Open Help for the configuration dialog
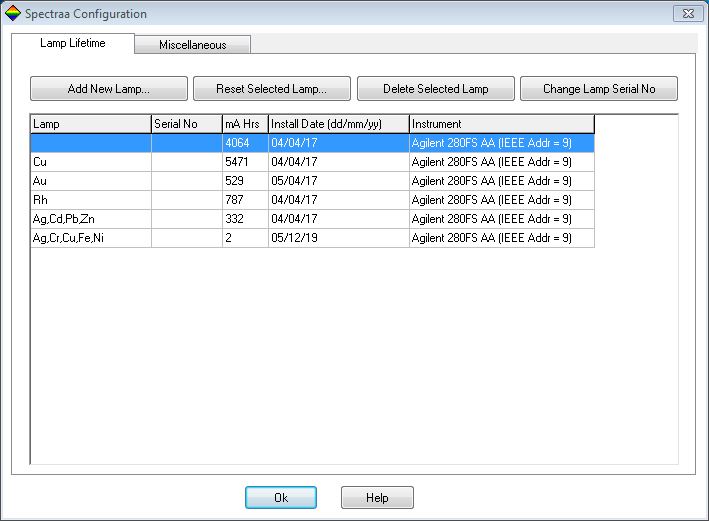Image resolution: width=709 pixels, height=521 pixels. point(377,498)
